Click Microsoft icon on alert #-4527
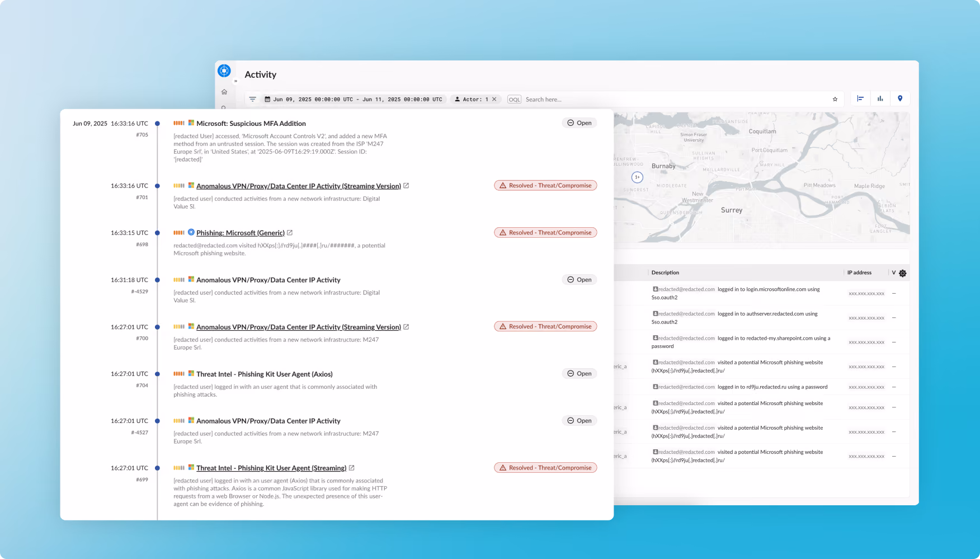The height and width of the screenshot is (559, 980). tap(191, 421)
